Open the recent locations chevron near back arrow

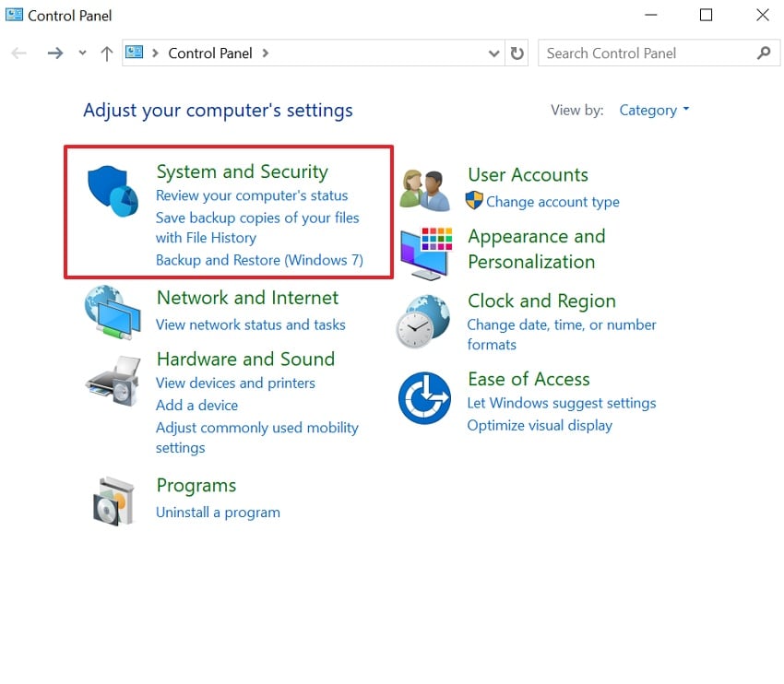tap(81, 53)
